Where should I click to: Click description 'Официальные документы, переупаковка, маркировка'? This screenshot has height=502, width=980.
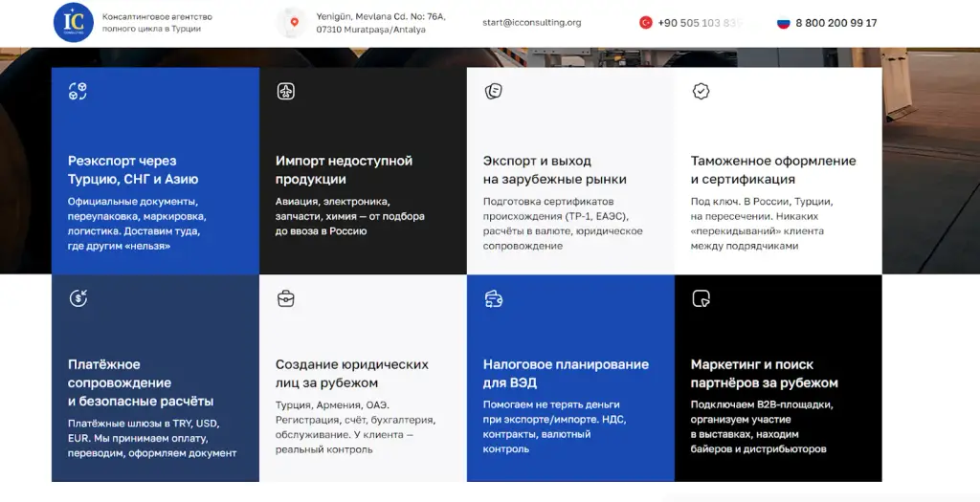tap(137, 224)
